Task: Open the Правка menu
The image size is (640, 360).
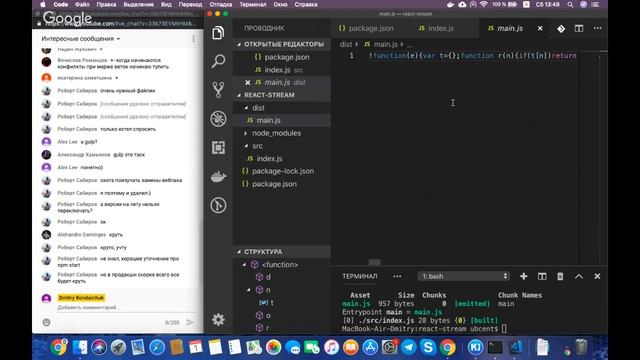Action: click(106, 4)
